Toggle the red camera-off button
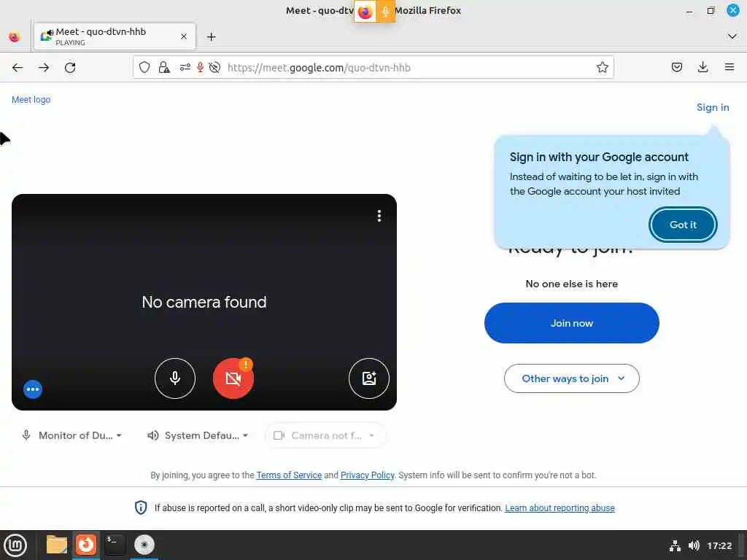 coord(233,378)
